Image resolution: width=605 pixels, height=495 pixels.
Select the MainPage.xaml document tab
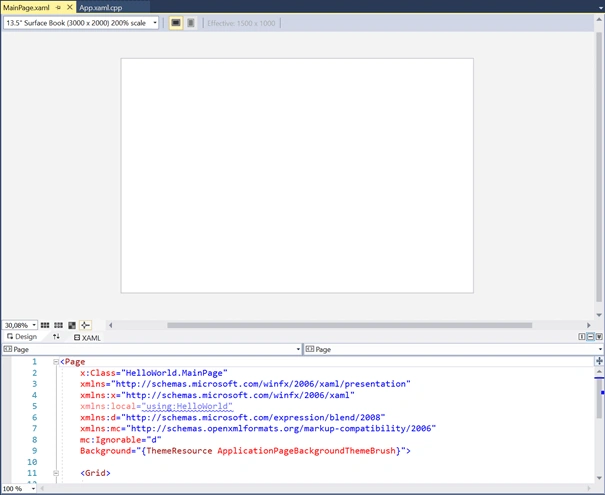(26, 7)
